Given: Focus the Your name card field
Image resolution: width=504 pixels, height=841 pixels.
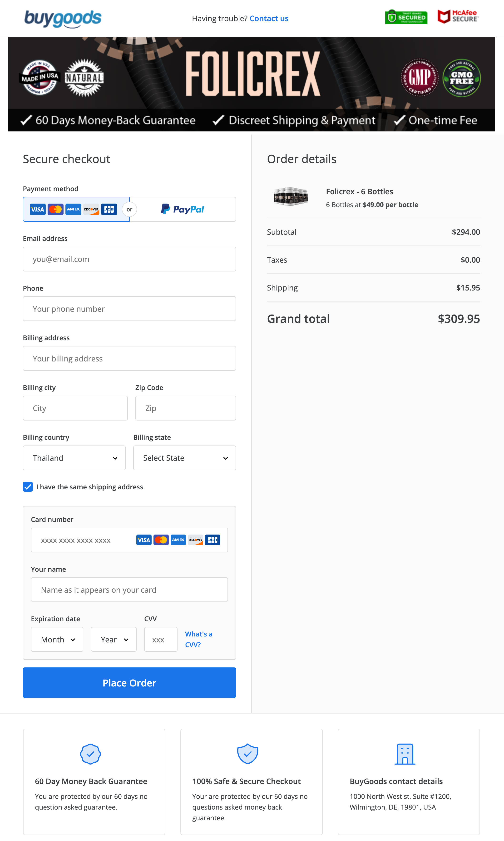Looking at the screenshot, I should [x=129, y=590].
